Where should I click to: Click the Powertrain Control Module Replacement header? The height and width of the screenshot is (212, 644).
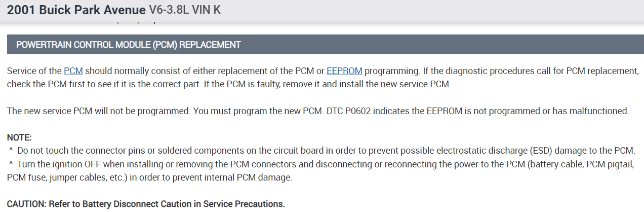coord(128,45)
